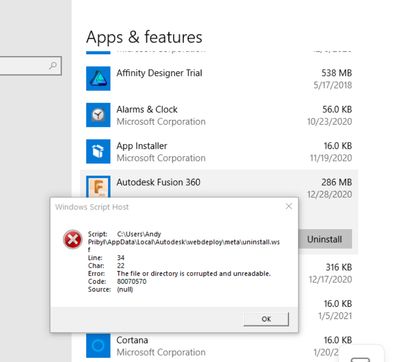Click the Alarms & Clock app icon
The image size is (400, 362).
[98, 115]
